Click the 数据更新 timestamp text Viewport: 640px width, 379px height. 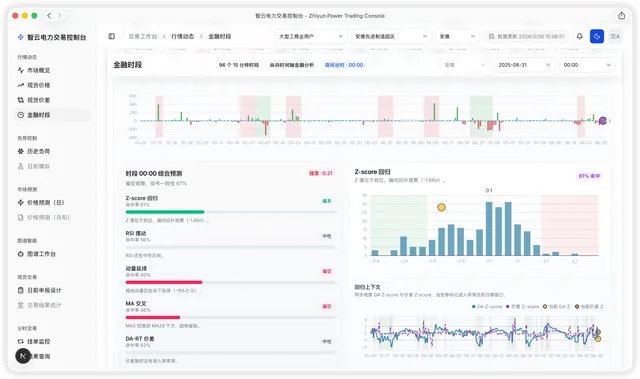pyautogui.click(x=531, y=36)
